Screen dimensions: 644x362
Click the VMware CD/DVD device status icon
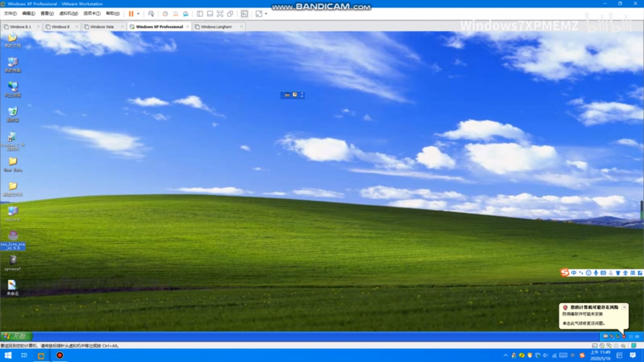pyautogui.click(x=602, y=346)
